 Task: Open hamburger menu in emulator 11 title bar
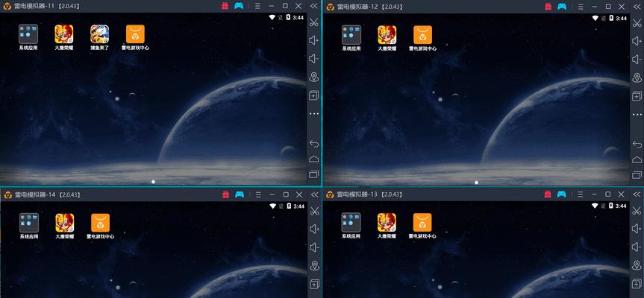coord(257,6)
